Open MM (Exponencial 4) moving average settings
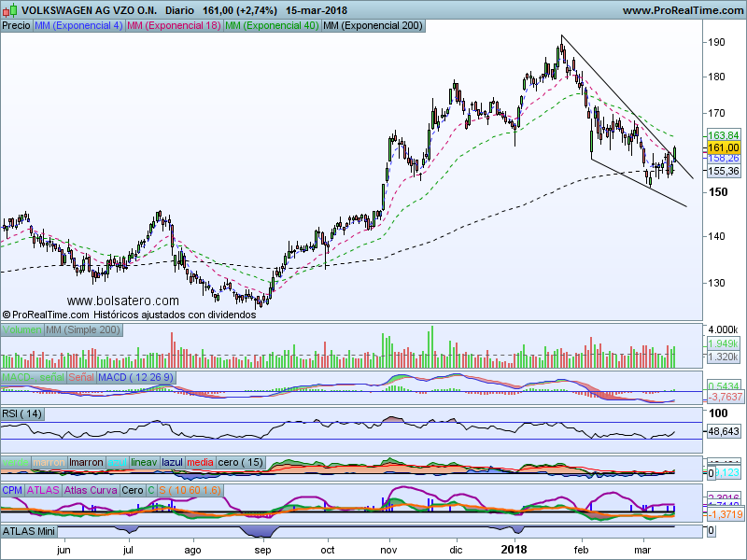The image size is (747, 560). (78, 26)
